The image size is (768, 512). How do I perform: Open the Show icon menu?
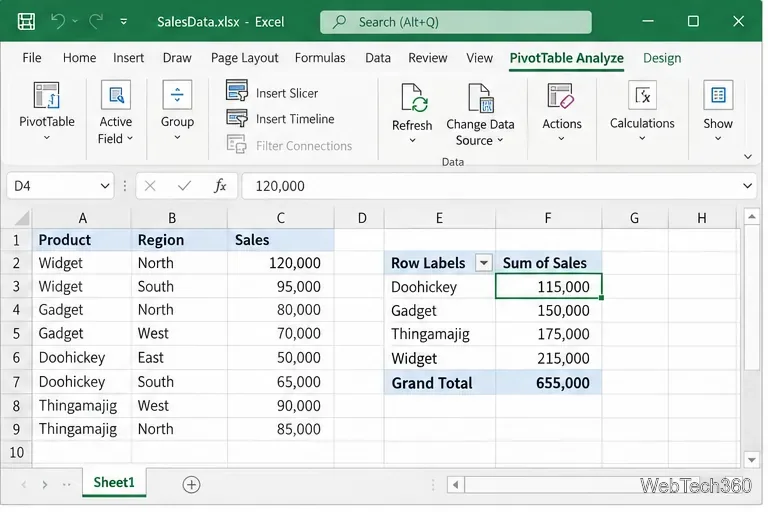(x=718, y=95)
